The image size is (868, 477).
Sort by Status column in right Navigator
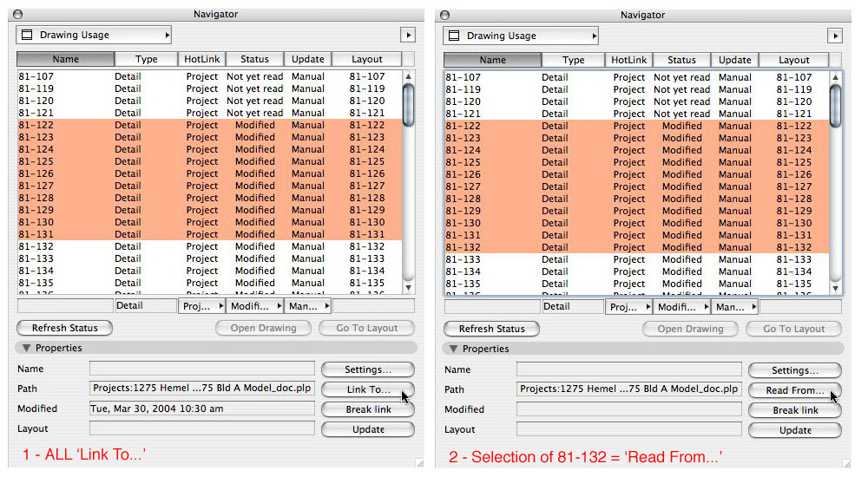click(x=681, y=60)
